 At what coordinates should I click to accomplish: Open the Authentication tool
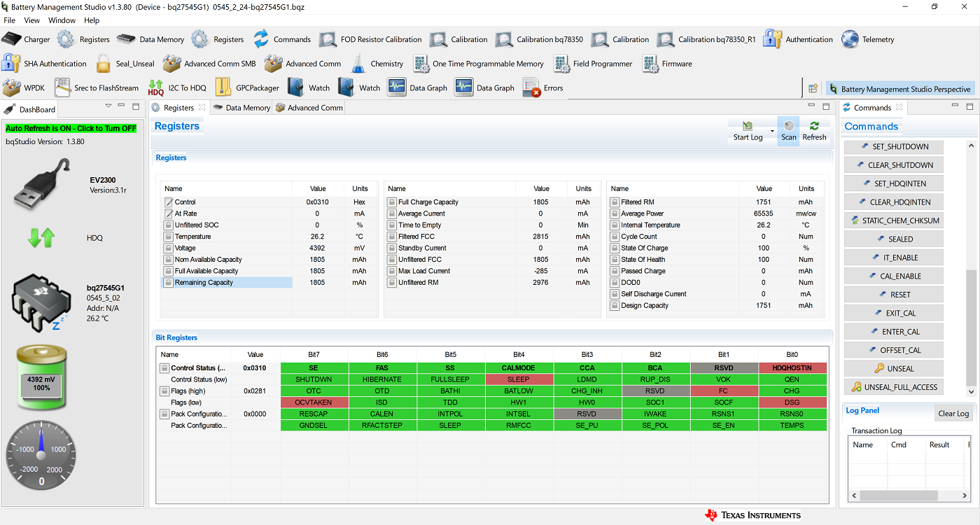click(x=799, y=39)
